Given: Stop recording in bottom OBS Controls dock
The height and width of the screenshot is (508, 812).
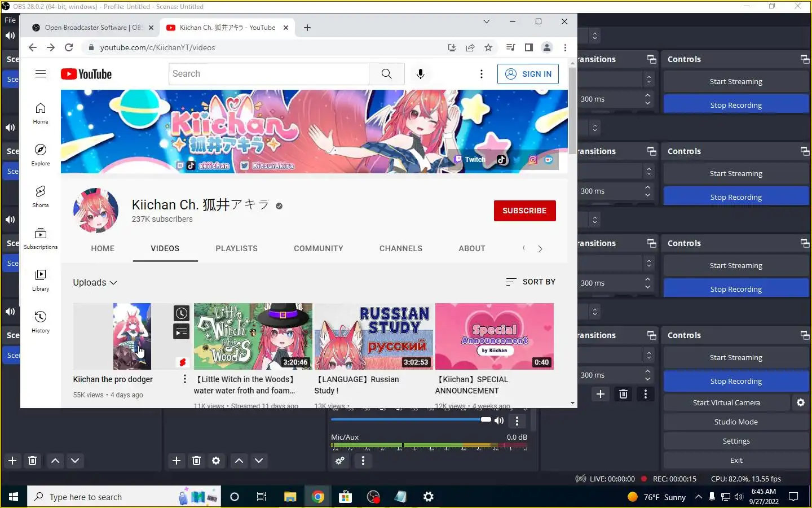Looking at the screenshot, I should pyautogui.click(x=736, y=381).
